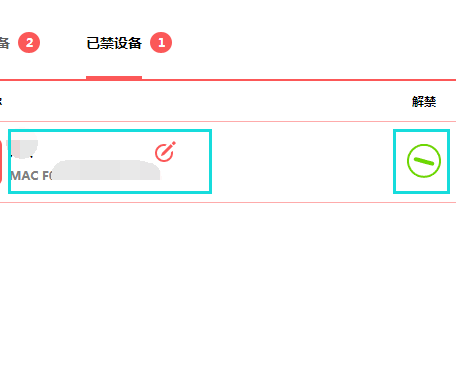
Task: Click the truncated column header at left edge
Action: [x=1, y=101]
